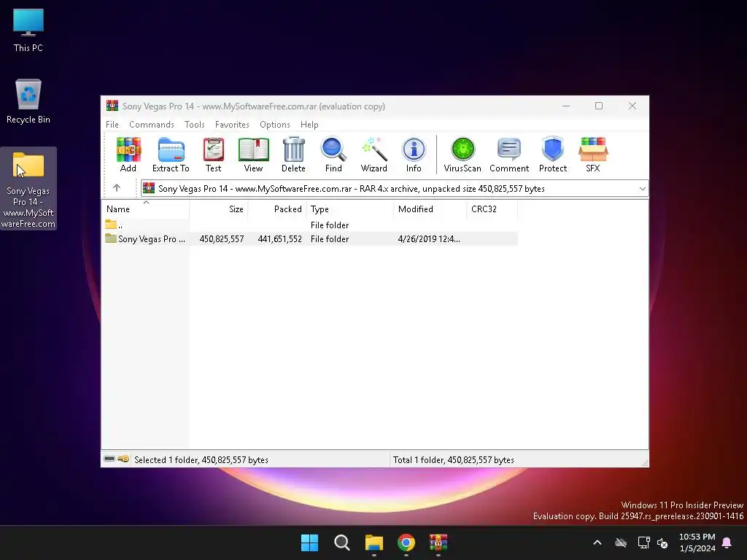This screenshot has width=747, height=560.
Task: Open the View book icon
Action: [253, 155]
